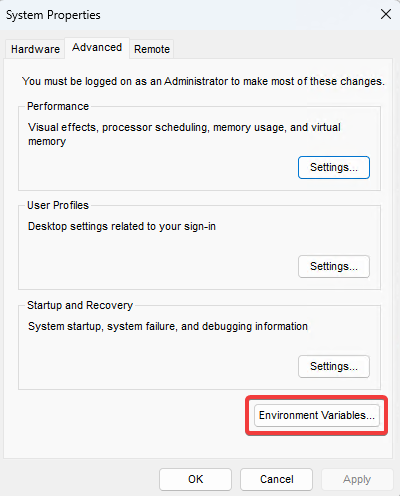Click the system startup debugging description

[168, 326]
